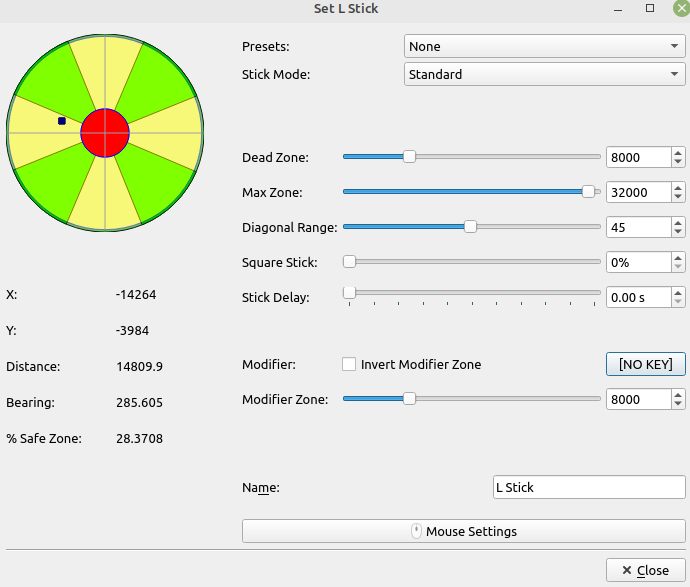Click the blue stick position marker

(x=62, y=121)
